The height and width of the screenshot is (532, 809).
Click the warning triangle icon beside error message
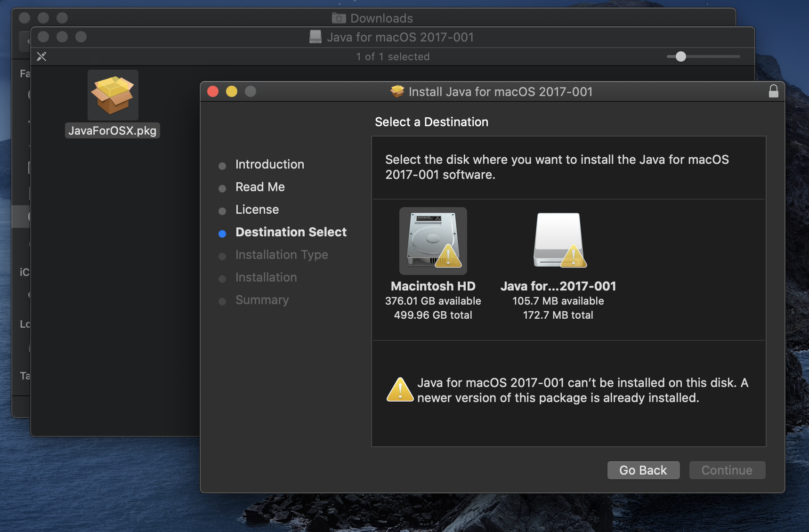click(x=400, y=390)
